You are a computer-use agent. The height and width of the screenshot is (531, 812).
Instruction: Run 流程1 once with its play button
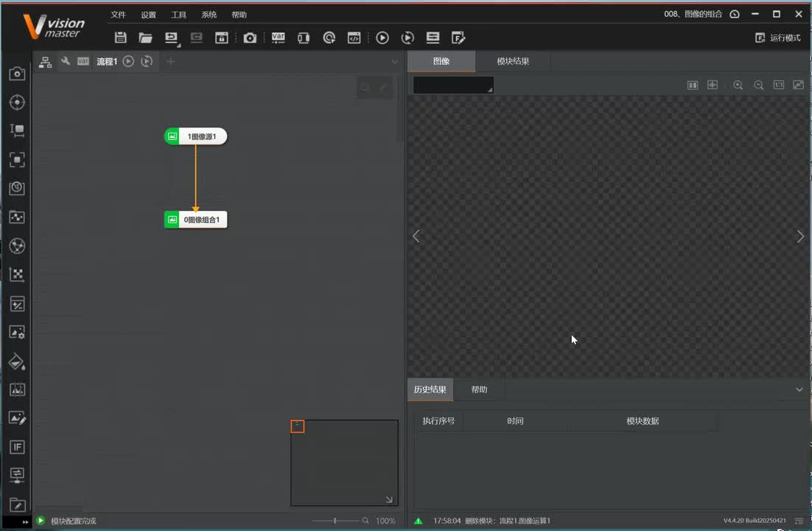click(x=128, y=61)
